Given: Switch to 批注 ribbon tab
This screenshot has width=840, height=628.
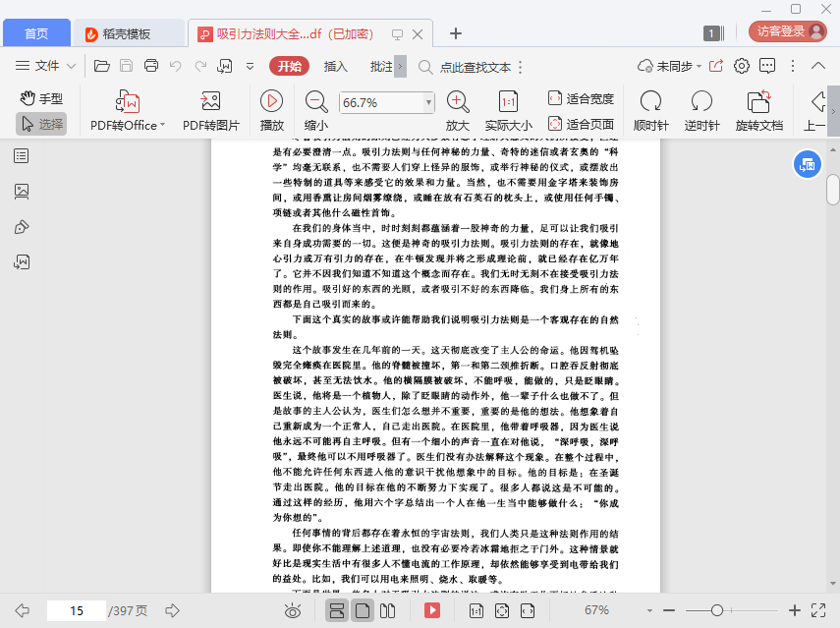Looking at the screenshot, I should (381, 66).
